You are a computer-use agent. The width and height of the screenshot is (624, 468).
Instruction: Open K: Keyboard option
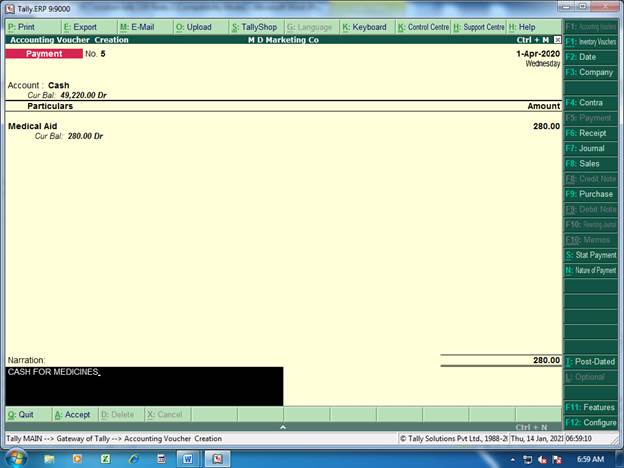click(x=365, y=27)
